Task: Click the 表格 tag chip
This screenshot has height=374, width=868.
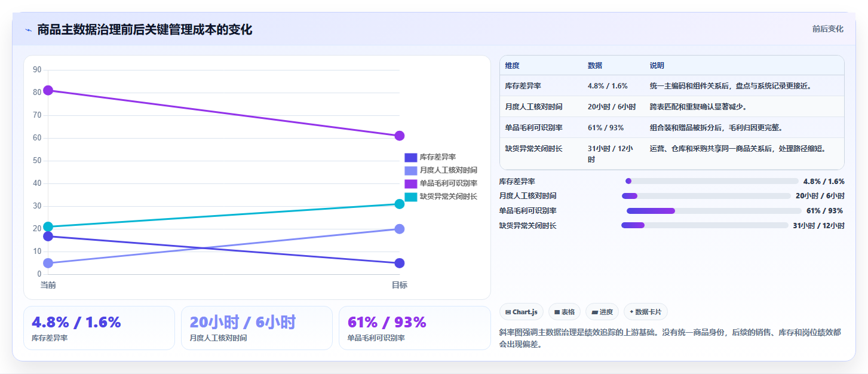Action: point(565,312)
